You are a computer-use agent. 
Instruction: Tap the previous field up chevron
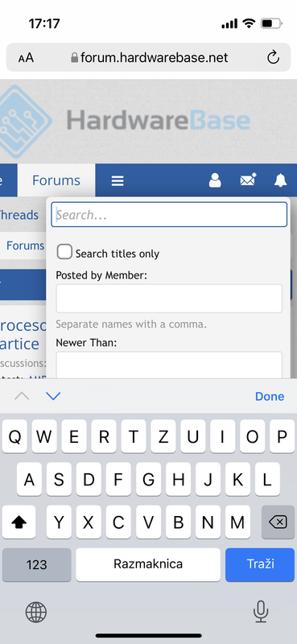(x=22, y=396)
